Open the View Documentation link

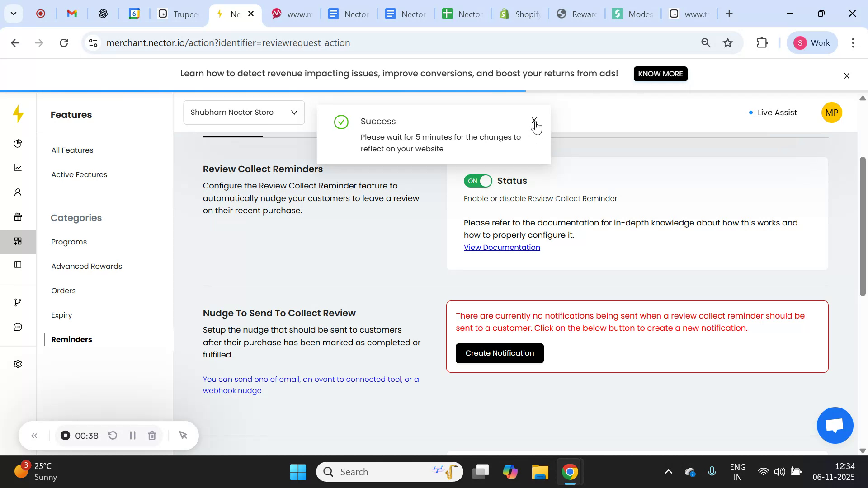(502, 247)
